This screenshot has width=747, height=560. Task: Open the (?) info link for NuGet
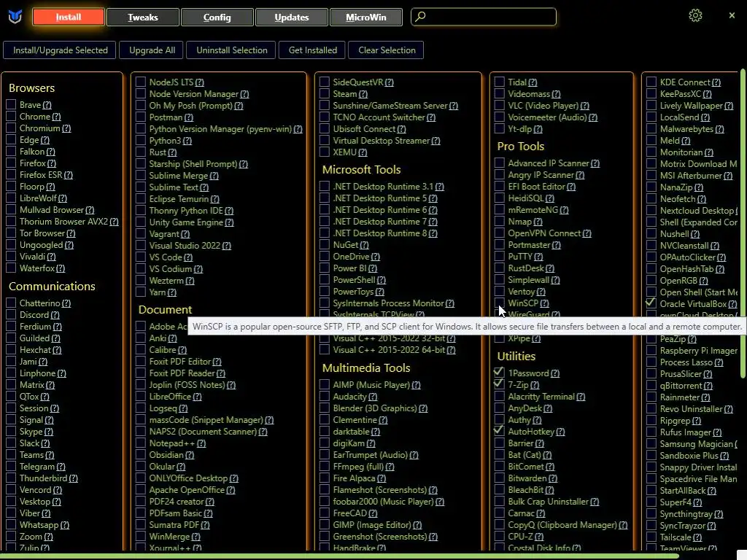[365, 245]
